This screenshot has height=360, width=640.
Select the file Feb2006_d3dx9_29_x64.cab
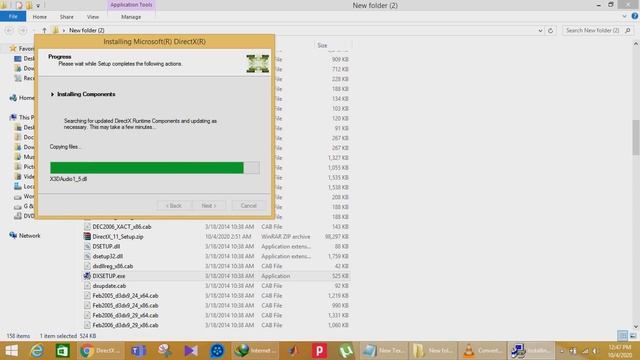click(x=125, y=315)
